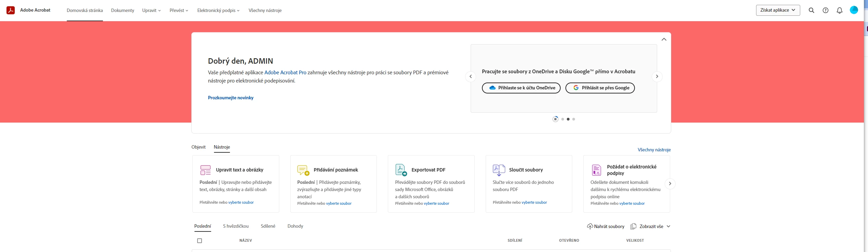
Task: Click Nahrát soubory button
Action: [x=605, y=226]
